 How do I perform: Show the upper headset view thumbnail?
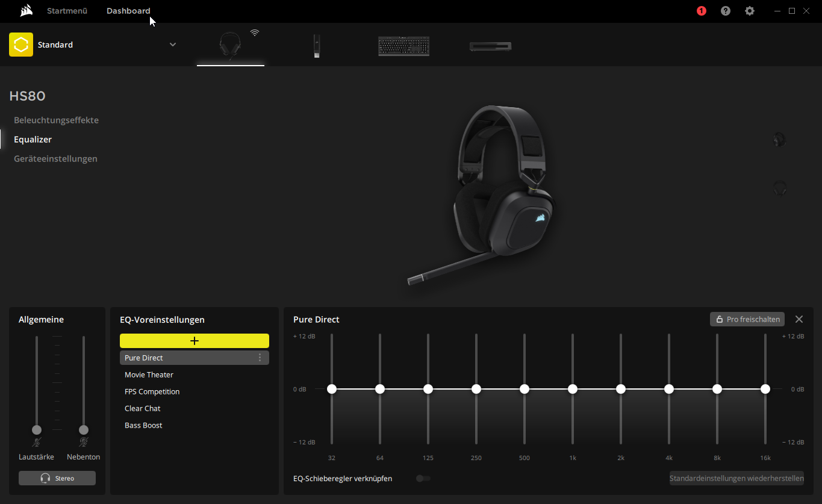point(779,140)
